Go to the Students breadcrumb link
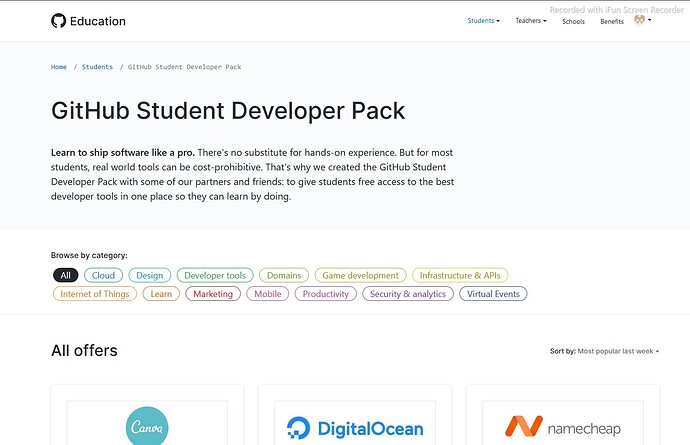The height and width of the screenshot is (445, 690). click(97, 67)
